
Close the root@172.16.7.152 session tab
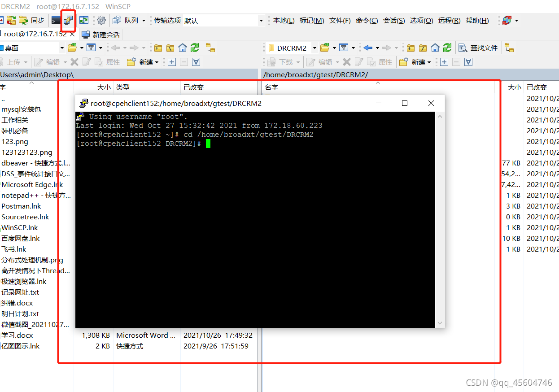72,34
